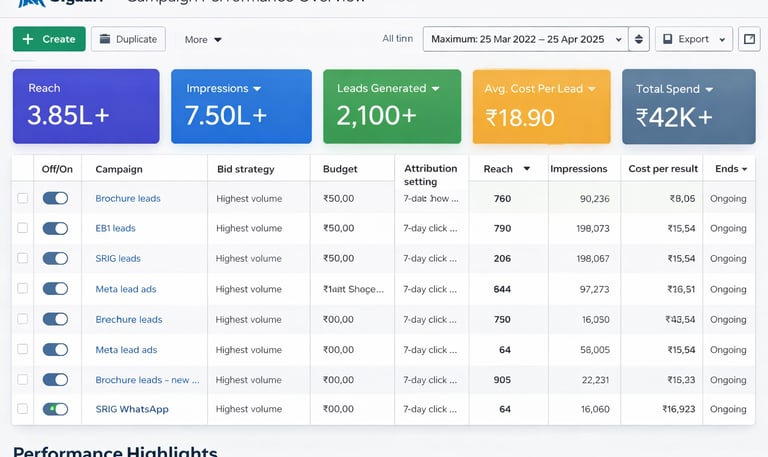Viewport: 768px width, 457px height.
Task: Select the Brochure leads row checkbox
Action: click(23, 198)
